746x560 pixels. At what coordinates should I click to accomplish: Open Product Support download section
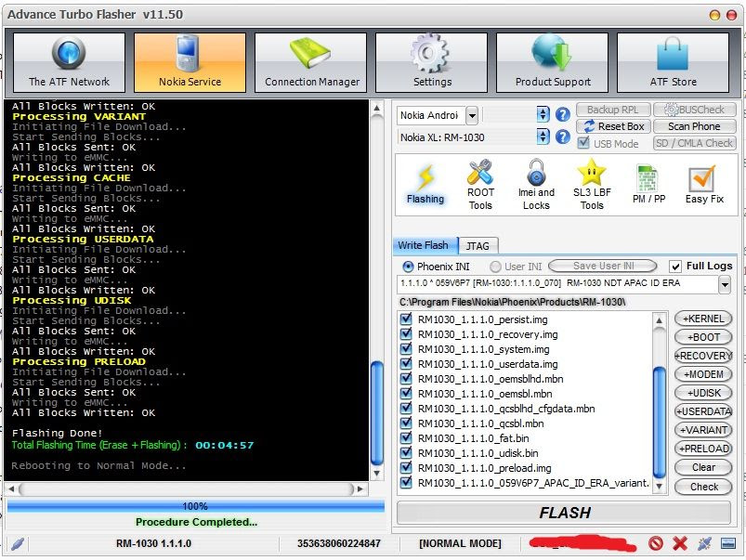[553, 62]
